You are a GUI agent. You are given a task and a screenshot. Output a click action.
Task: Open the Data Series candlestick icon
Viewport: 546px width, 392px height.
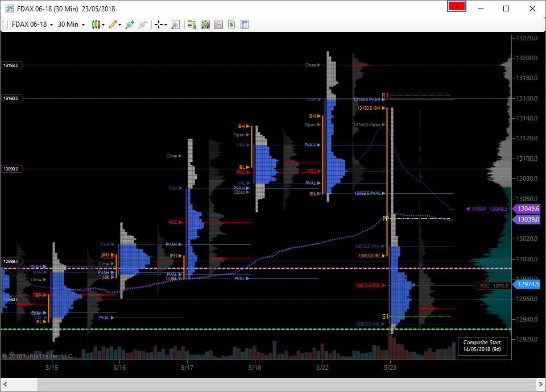[x=205, y=24]
